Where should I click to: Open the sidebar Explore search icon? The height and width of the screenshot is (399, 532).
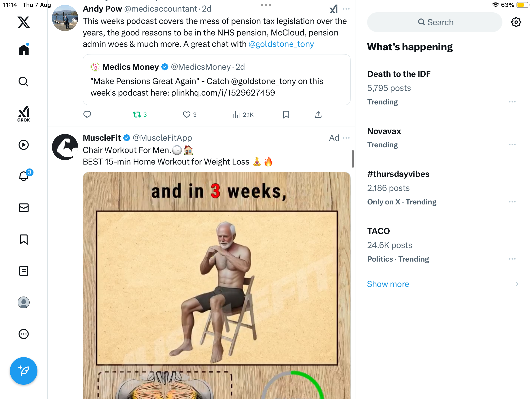pos(24,82)
